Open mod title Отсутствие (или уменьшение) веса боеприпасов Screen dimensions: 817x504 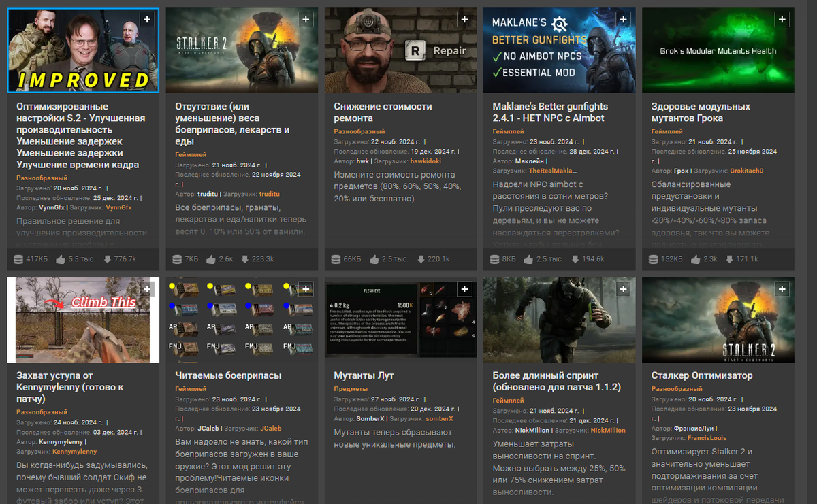232,124
